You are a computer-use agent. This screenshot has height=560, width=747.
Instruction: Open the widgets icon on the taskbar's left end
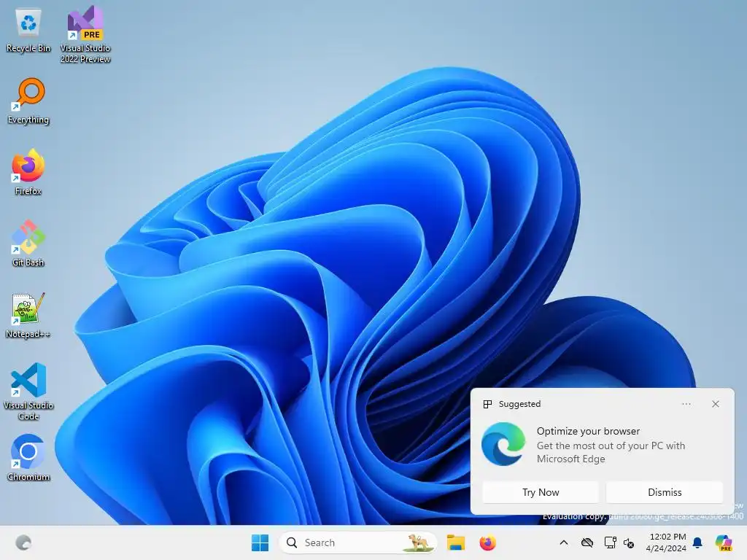click(x=23, y=542)
